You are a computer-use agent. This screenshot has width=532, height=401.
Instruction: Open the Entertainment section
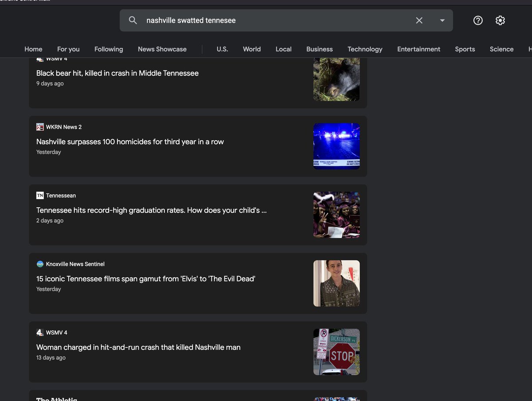(x=419, y=49)
